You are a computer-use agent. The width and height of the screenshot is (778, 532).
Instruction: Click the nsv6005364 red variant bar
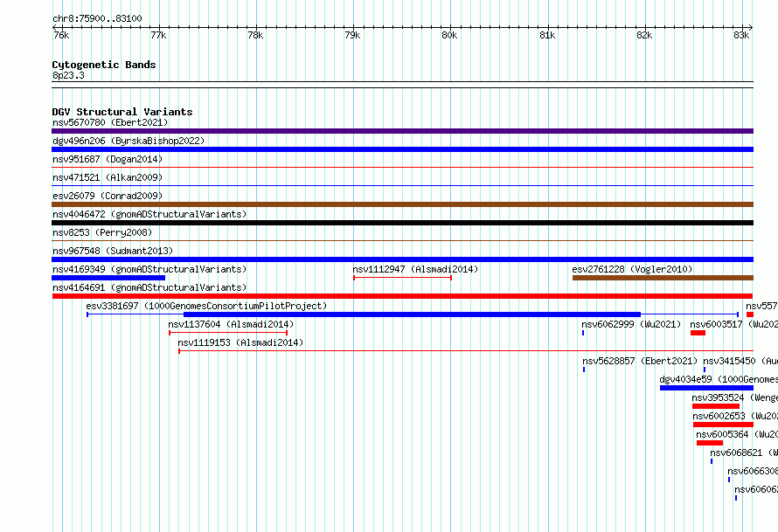[710, 443]
